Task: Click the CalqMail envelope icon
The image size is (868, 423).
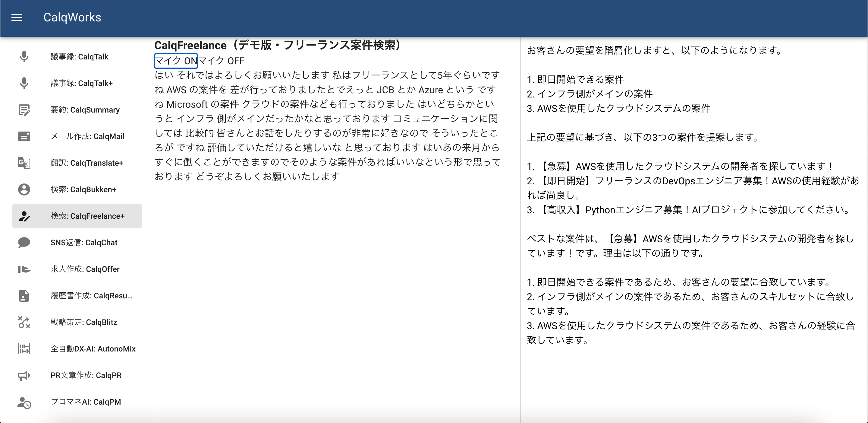Action: coord(24,136)
